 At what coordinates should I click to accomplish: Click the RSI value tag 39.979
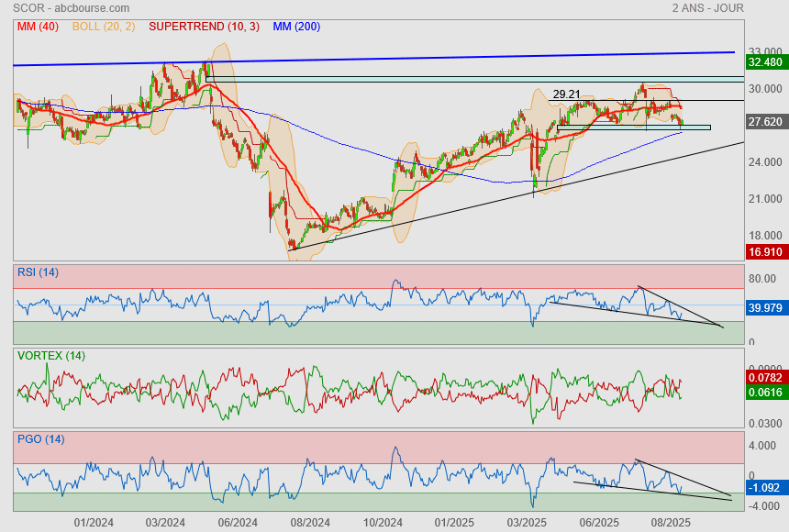tap(765, 308)
